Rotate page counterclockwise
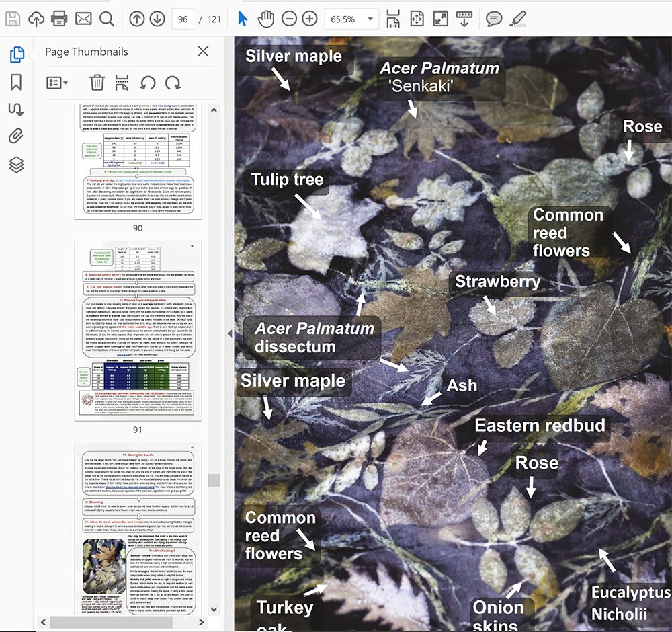This screenshot has height=632, width=672. click(148, 82)
